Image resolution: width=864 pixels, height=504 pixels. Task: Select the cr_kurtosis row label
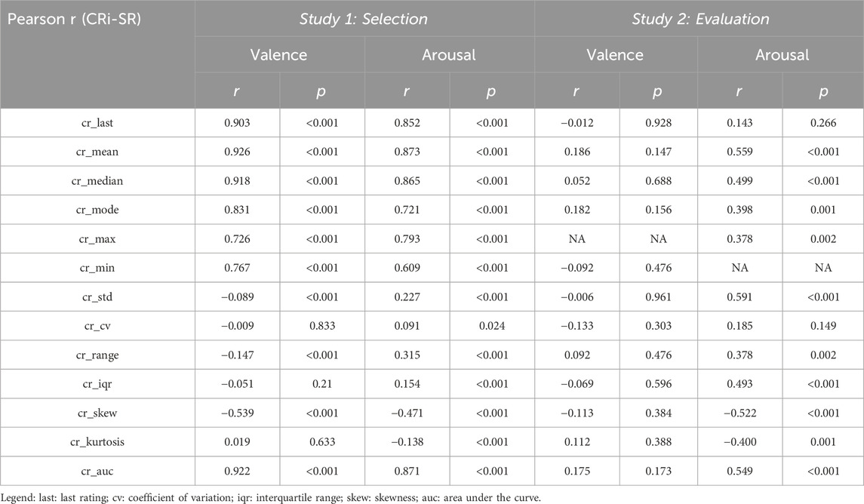97,442
